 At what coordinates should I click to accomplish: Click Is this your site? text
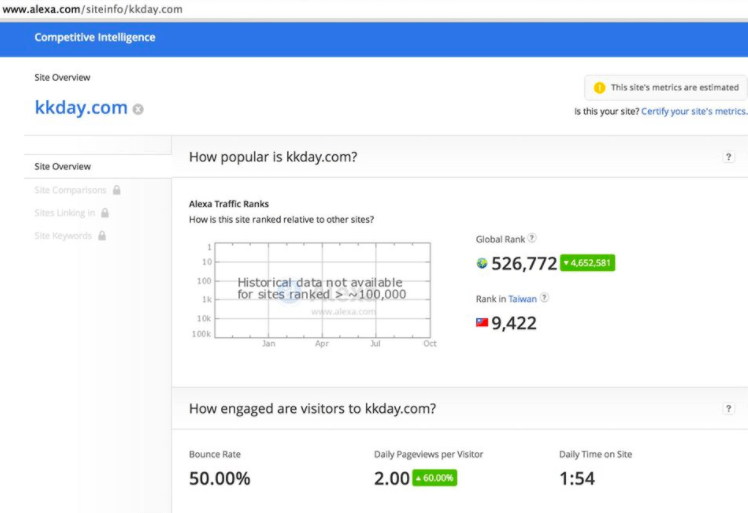606,111
